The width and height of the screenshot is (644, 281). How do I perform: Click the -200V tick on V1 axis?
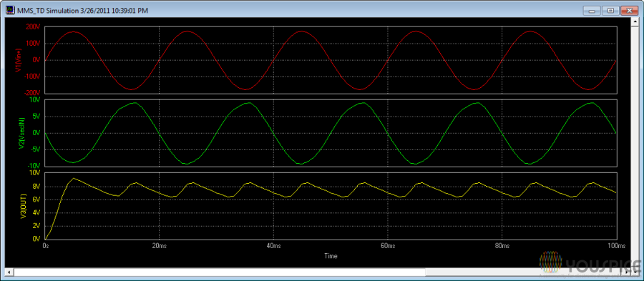pyautogui.click(x=33, y=93)
